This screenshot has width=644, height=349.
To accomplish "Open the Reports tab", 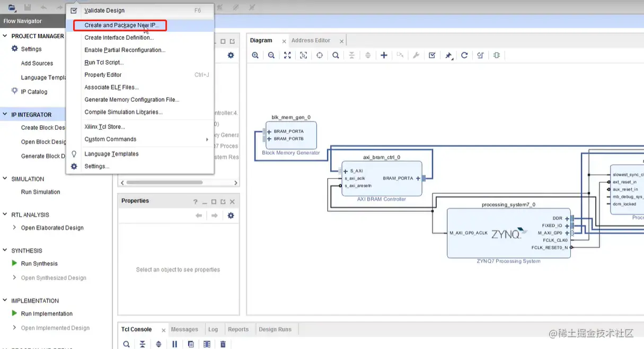I will coord(238,329).
